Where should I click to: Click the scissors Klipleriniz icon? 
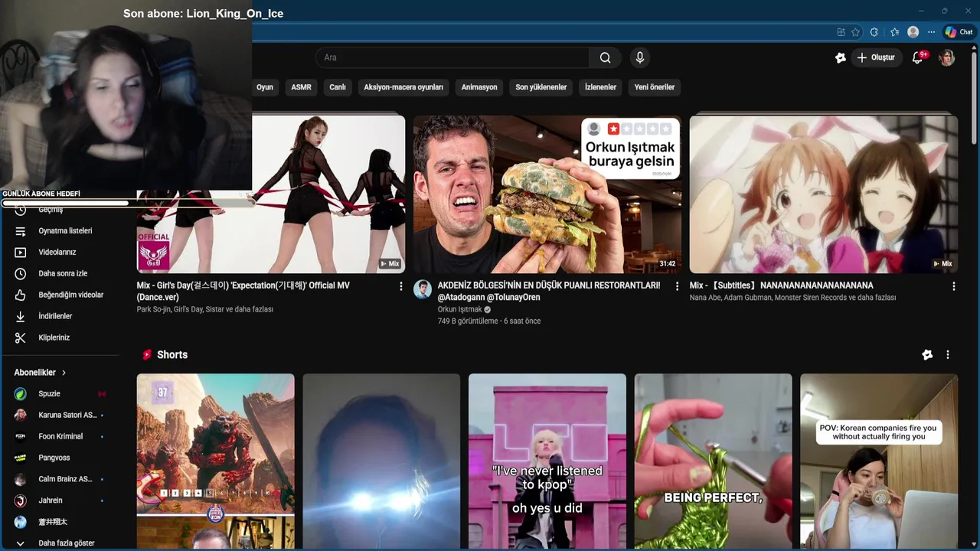pos(21,337)
